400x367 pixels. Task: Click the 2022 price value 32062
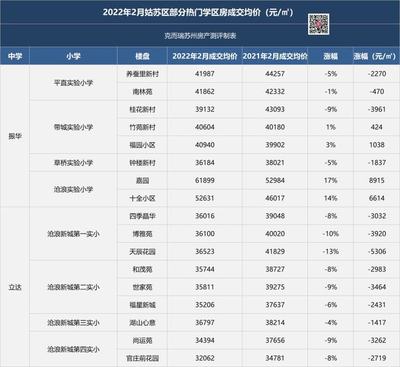click(205, 358)
